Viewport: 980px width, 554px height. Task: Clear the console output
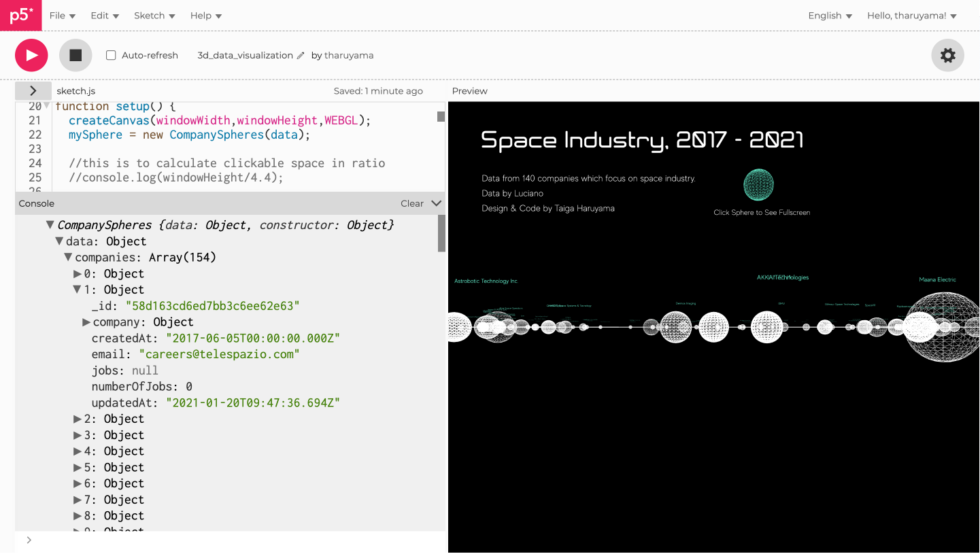point(411,203)
